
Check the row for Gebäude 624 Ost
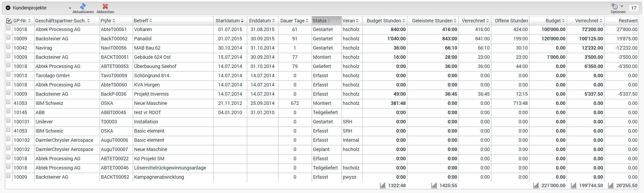point(8,56)
